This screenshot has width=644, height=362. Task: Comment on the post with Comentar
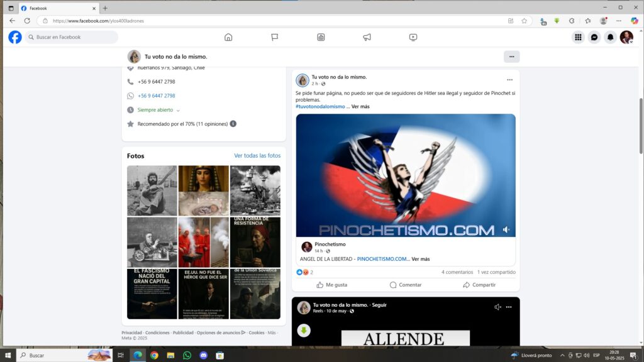click(406, 285)
